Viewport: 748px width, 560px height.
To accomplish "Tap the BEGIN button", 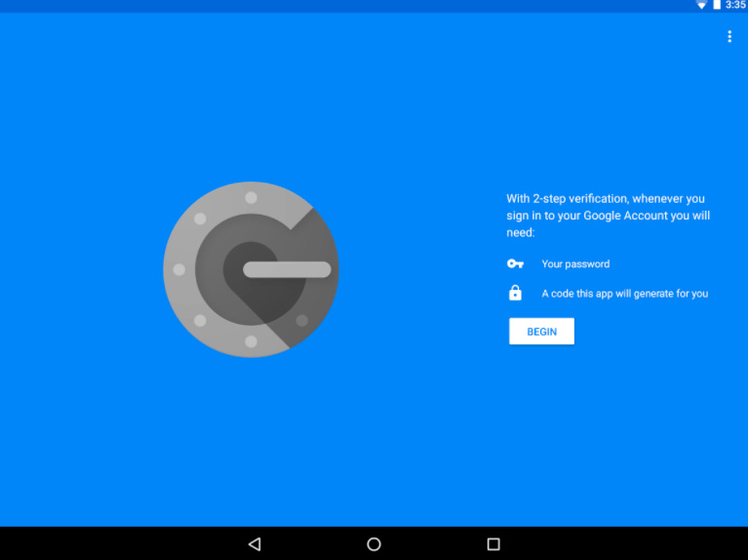I will [541, 332].
